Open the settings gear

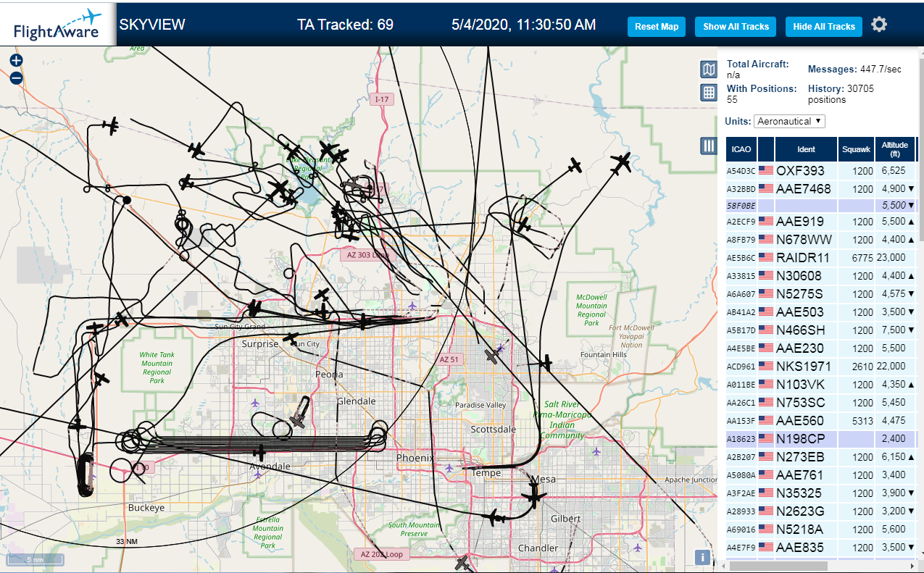click(879, 25)
